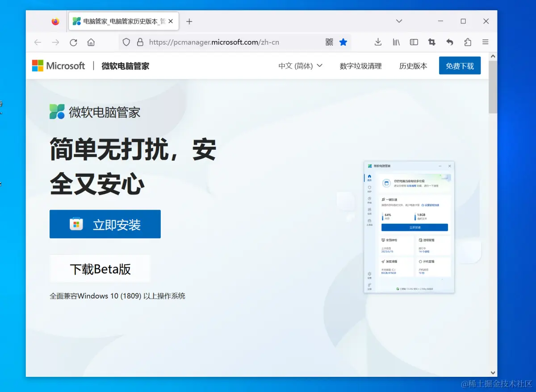Click the 立即安装 install button
This screenshot has height=392, width=536.
105,224
